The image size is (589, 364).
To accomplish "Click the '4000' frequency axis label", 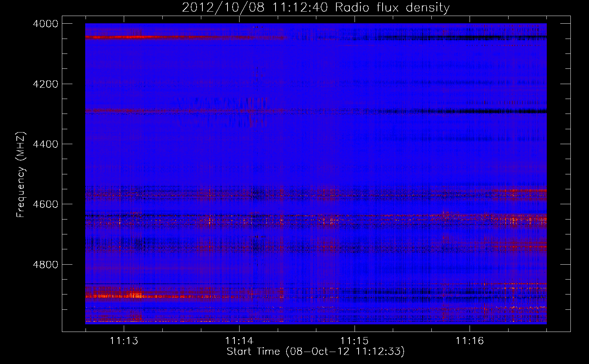I will coord(46,24).
